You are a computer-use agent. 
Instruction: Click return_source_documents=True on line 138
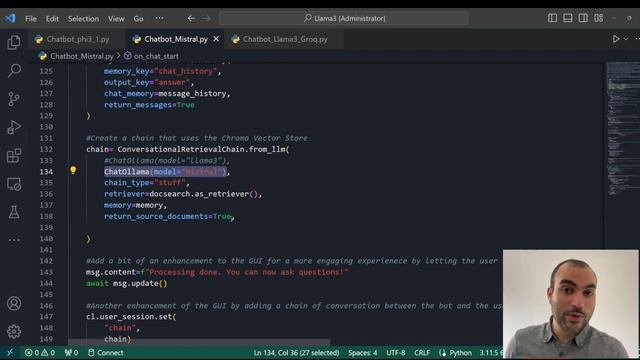167,217
